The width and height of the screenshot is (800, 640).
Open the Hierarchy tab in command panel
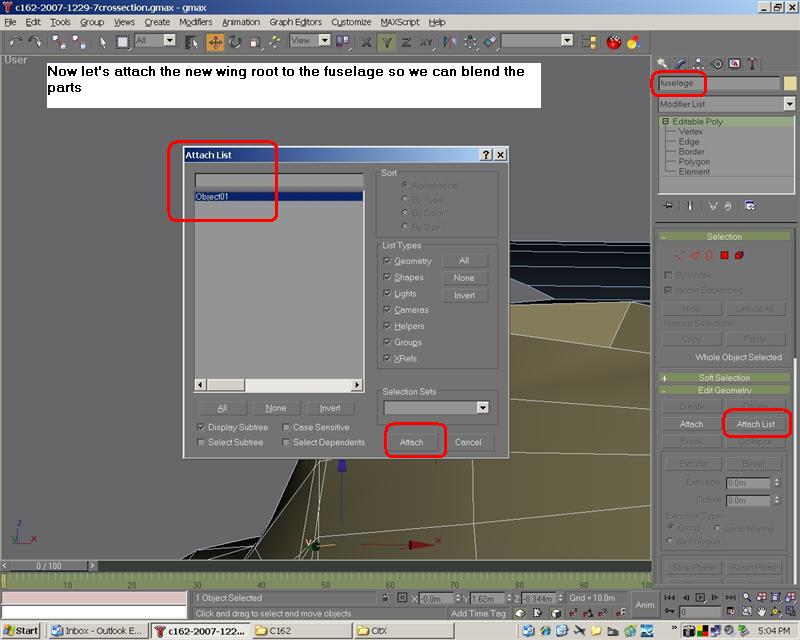click(x=698, y=63)
